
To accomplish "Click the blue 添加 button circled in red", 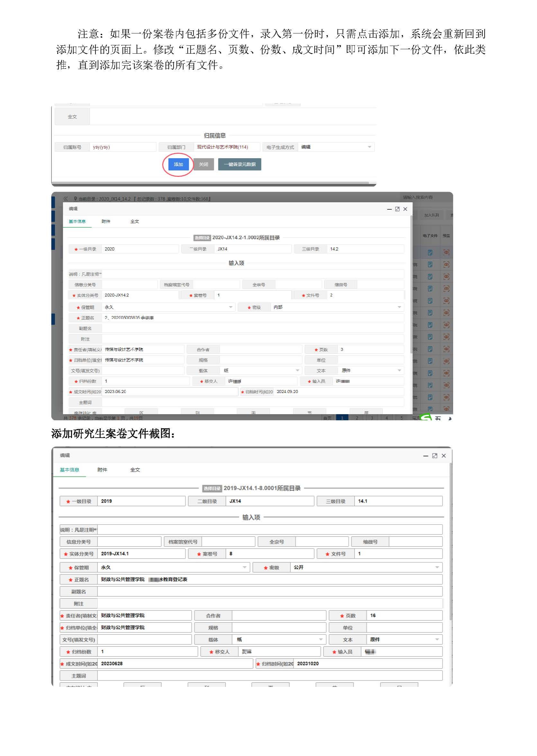I will (178, 164).
